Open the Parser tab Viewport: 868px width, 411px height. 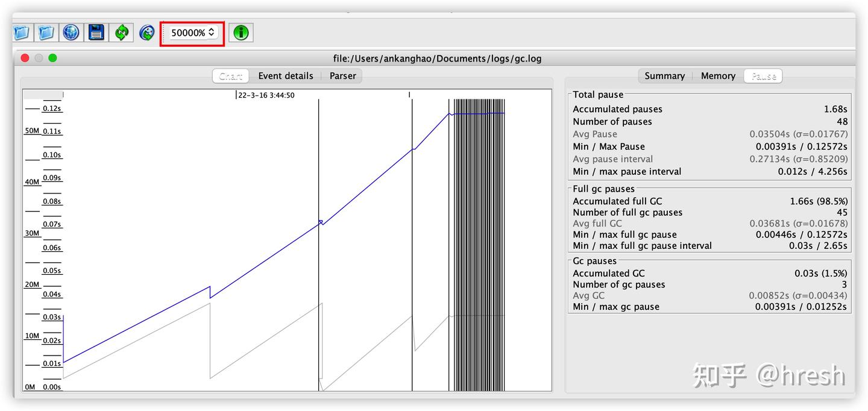(x=342, y=75)
